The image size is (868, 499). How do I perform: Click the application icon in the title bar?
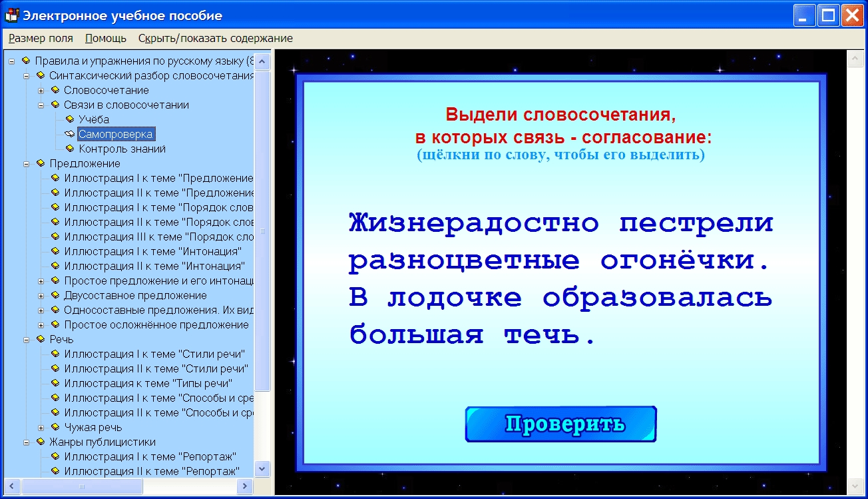11,15
